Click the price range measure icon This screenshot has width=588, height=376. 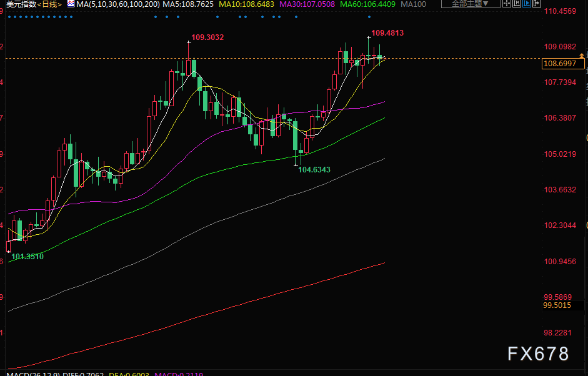[517, 3]
